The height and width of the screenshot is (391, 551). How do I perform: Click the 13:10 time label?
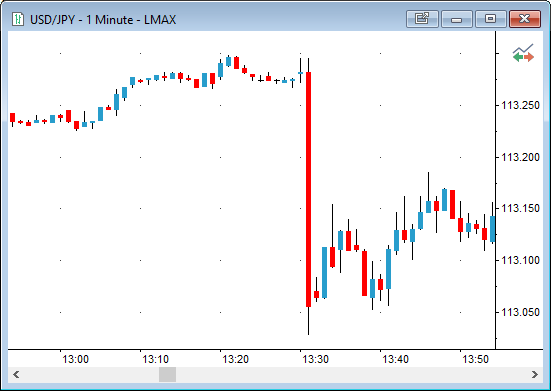click(156, 359)
